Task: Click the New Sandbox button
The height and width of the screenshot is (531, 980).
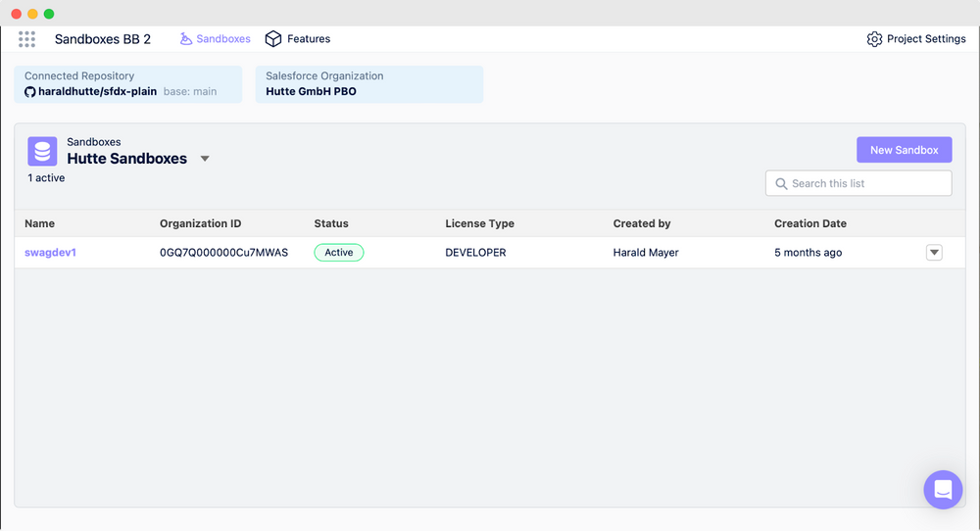Action: click(905, 150)
